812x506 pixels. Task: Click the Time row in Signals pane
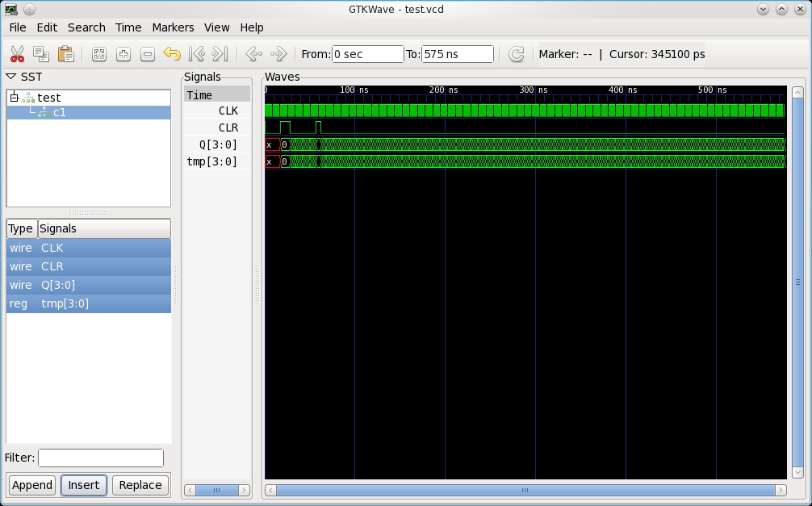217,94
